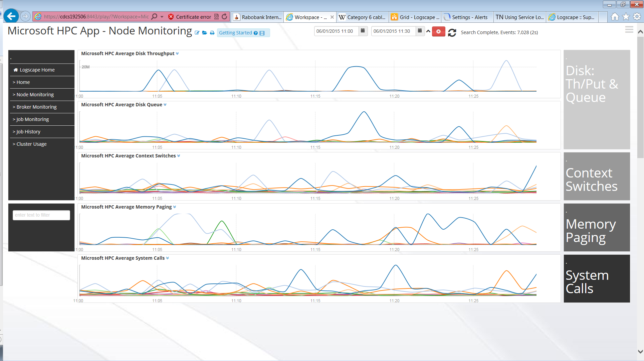
Task: Open the end date calendar picker
Action: click(x=420, y=31)
